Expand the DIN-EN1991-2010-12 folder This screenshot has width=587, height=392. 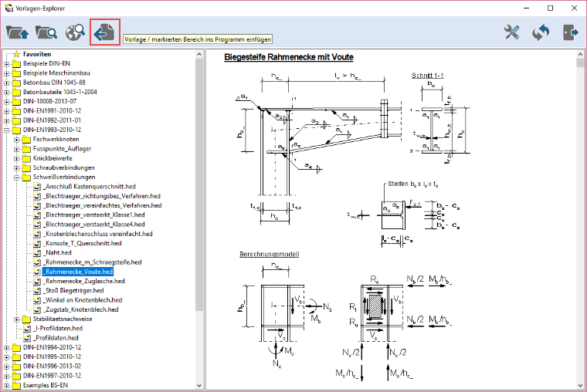[x=7, y=111]
